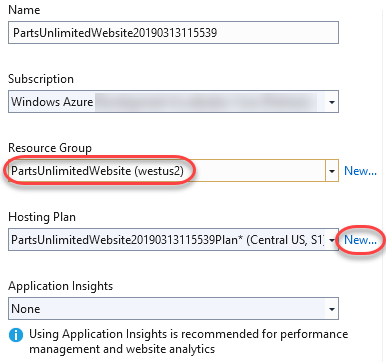Click the Hosting Plan combo box text

pos(167,240)
